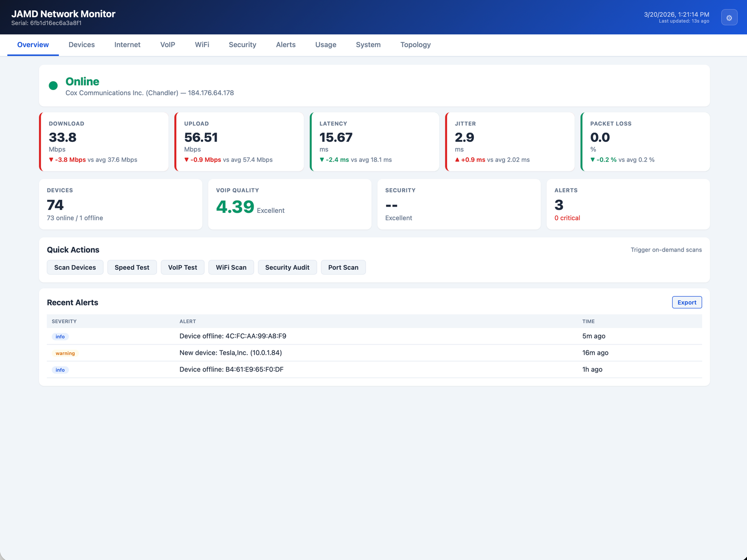This screenshot has height=560, width=747.
Task: Select the VoIP Quality score card
Action: (x=289, y=204)
